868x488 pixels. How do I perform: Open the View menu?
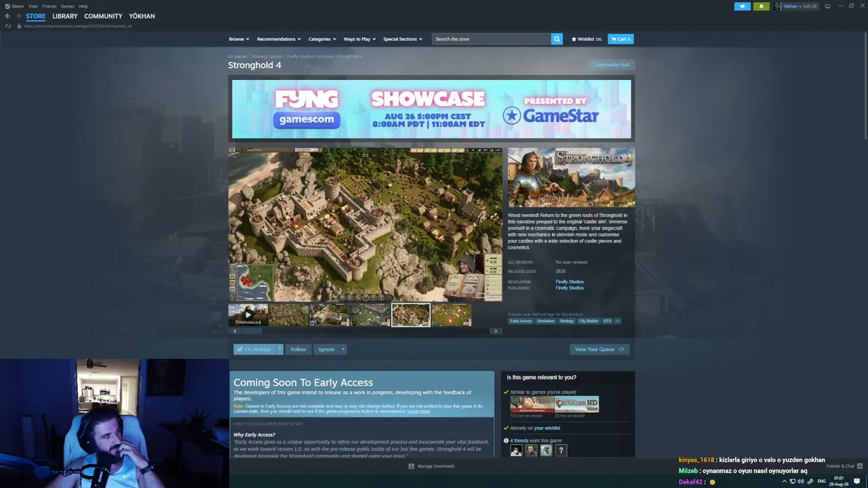[33, 6]
